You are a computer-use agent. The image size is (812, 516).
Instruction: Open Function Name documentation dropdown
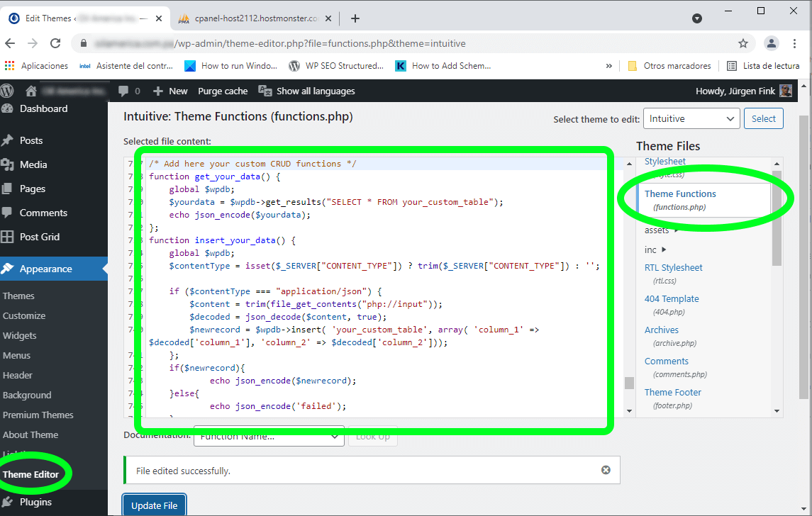pyautogui.click(x=269, y=436)
